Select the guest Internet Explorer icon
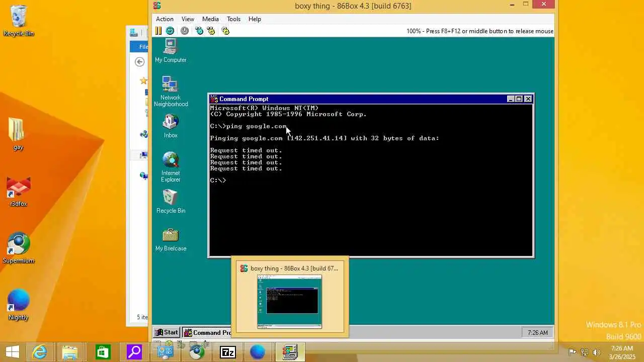The width and height of the screenshot is (644, 362). tap(171, 167)
